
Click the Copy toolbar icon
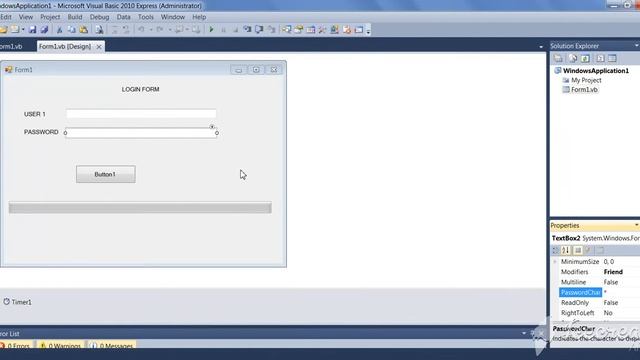71,29
